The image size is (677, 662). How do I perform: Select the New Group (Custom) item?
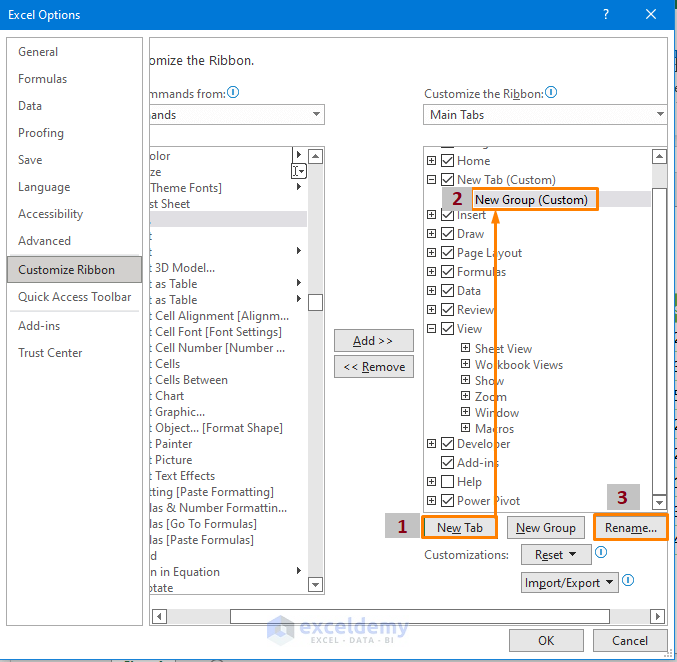[x=531, y=199]
